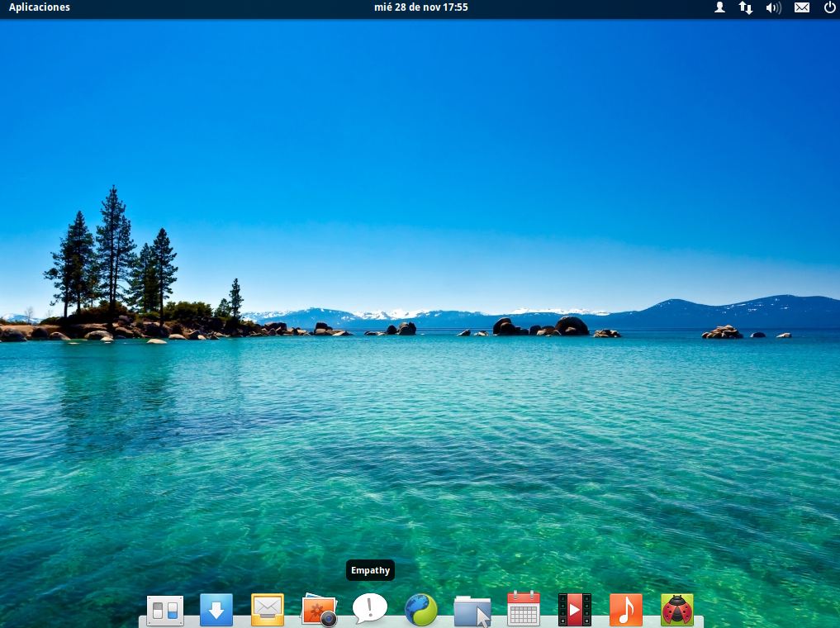Open Switchboard system settings from the dock

pos(164,611)
